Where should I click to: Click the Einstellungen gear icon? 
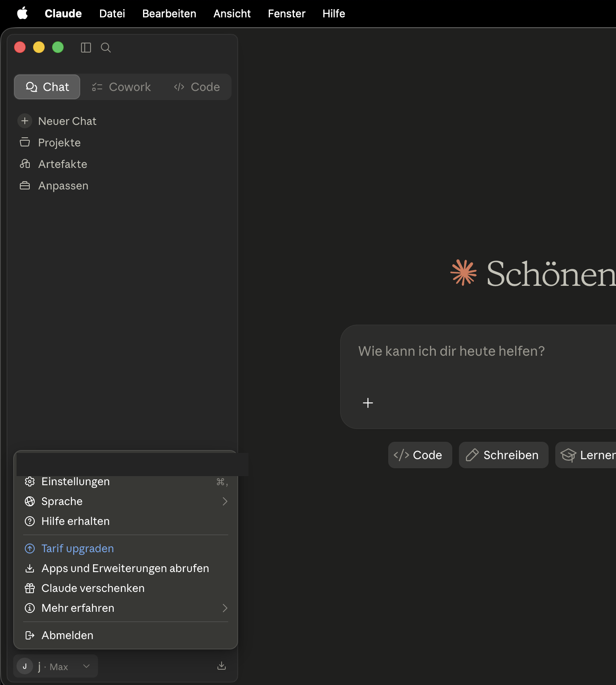pos(30,481)
